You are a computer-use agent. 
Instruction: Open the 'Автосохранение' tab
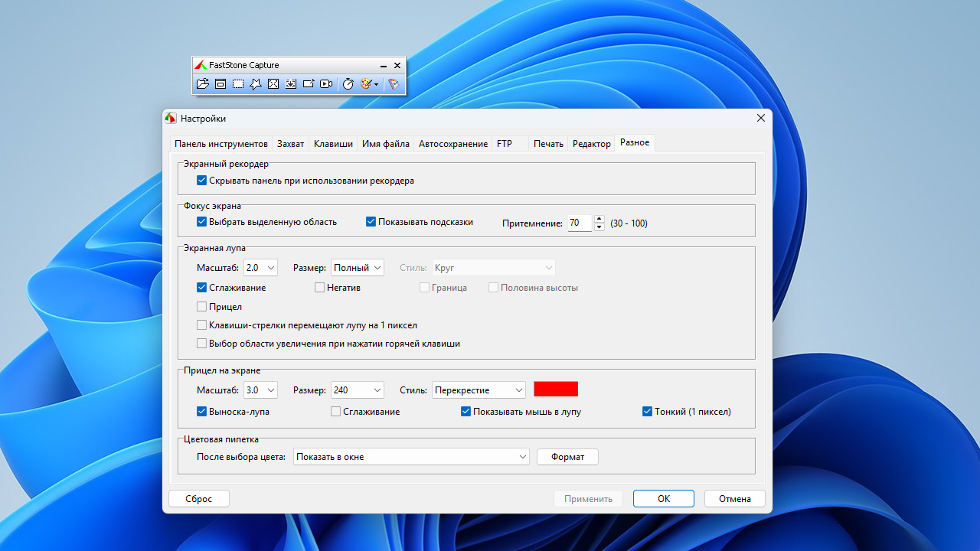coord(452,144)
